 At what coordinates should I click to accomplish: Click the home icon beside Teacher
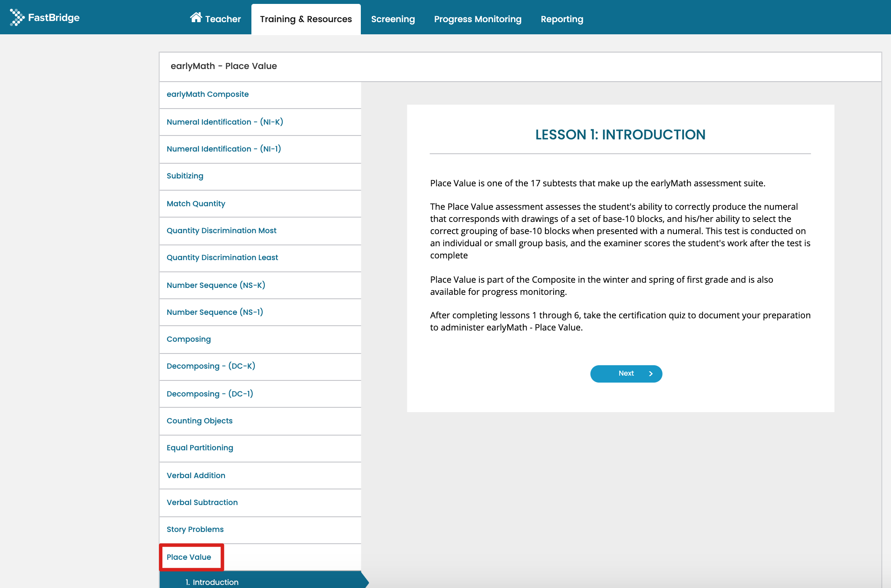tap(196, 17)
